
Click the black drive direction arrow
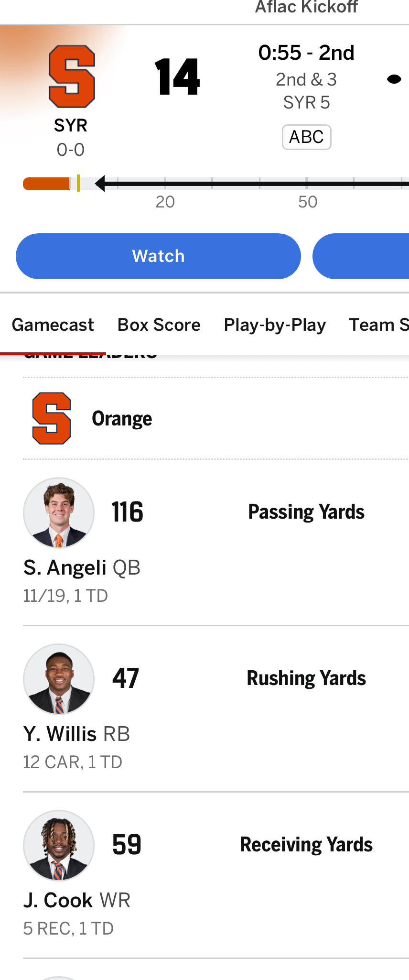pyautogui.click(x=100, y=184)
